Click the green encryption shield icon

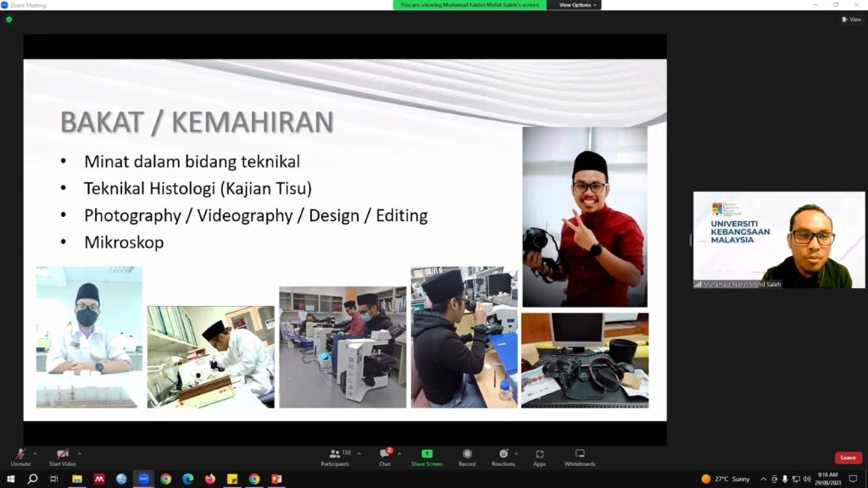click(8, 19)
